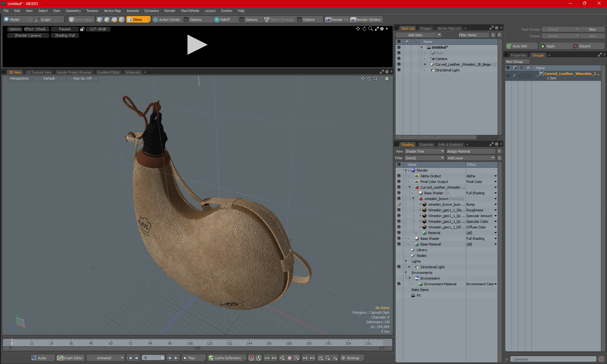The height and width of the screenshot is (364, 607).
Task: Hide the Alpha Output shader layer
Action: (399, 176)
